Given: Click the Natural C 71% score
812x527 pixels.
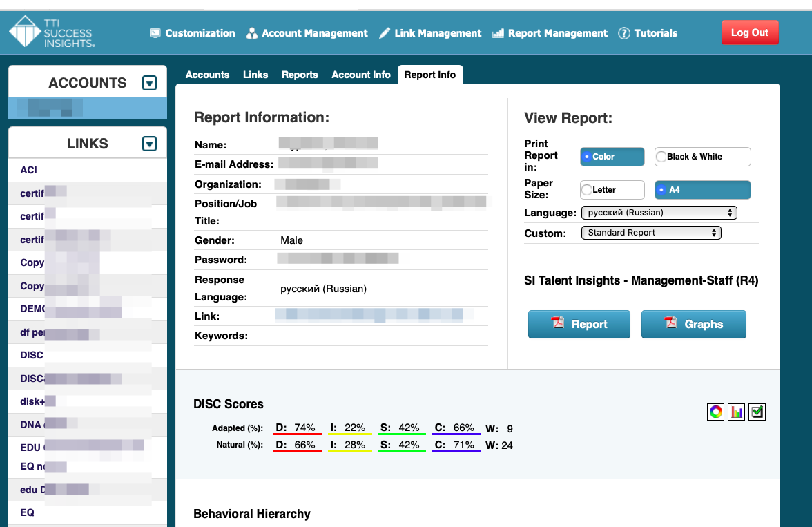Looking at the screenshot, I should click(x=456, y=445).
